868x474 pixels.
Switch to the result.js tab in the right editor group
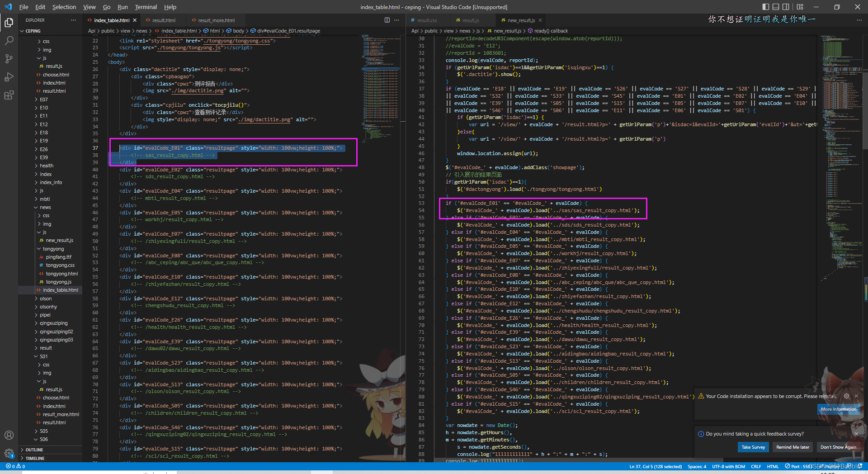(470, 20)
